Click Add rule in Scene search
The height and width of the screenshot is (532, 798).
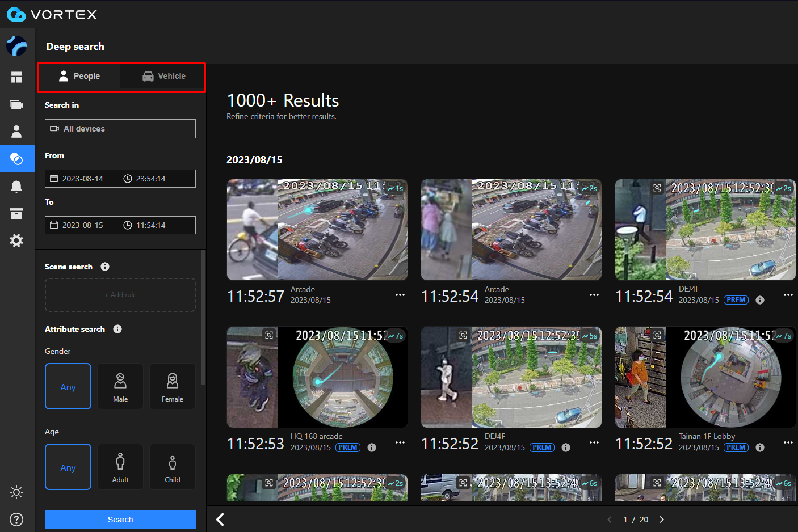coord(120,295)
